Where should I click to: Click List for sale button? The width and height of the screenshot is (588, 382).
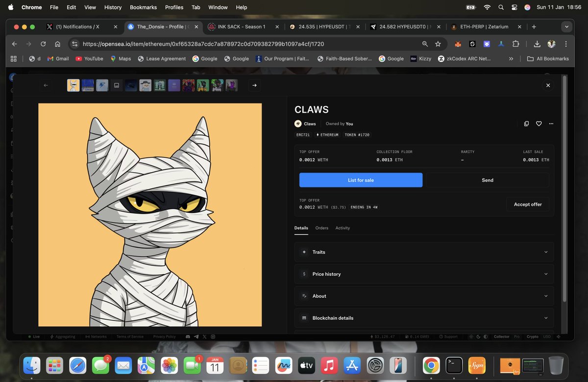click(x=361, y=180)
